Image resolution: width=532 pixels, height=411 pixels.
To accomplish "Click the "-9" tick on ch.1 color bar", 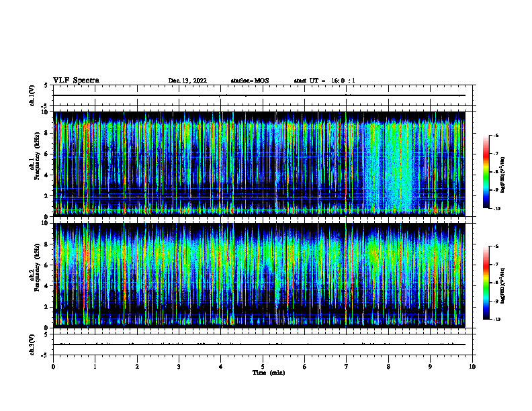I will point(496,190).
